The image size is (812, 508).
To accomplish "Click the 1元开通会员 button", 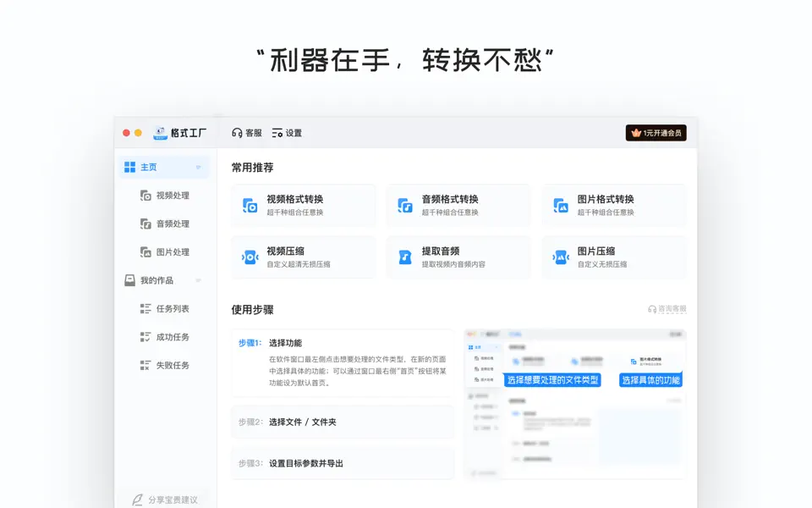I will 658,132.
